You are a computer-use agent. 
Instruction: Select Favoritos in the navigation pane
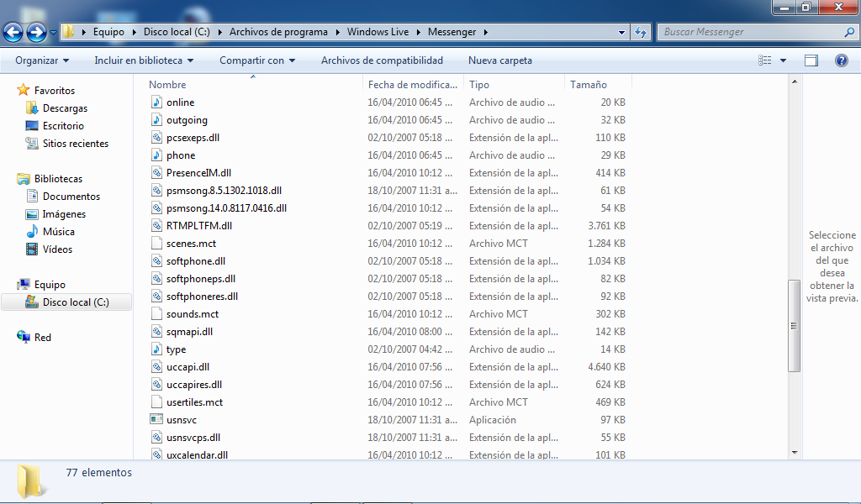coord(55,91)
